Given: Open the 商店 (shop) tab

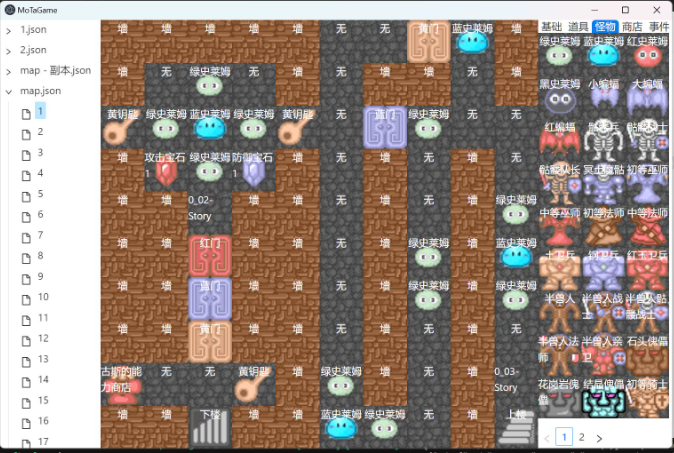Looking at the screenshot, I should (x=632, y=26).
